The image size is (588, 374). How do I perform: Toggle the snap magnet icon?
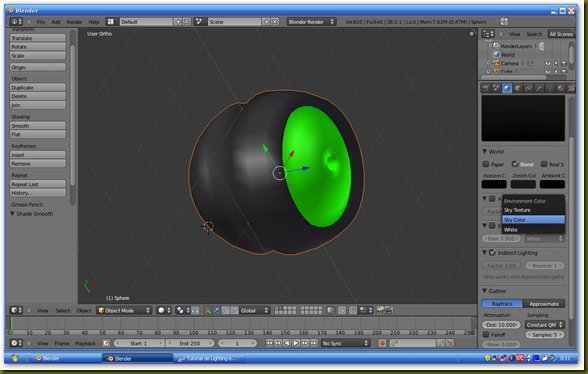(x=353, y=310)
